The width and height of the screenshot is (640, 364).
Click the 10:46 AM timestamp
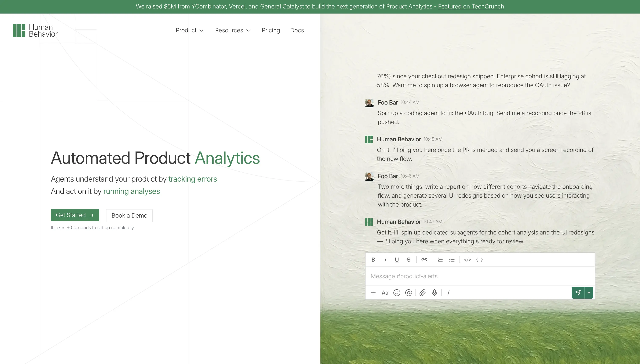pyautogui.click(x=410, y=176)
